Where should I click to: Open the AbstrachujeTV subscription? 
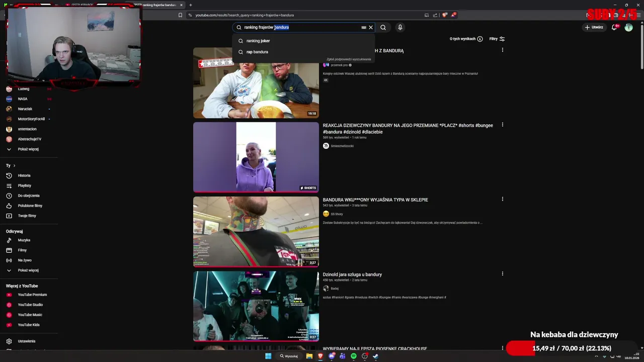click(x=29, y=139)
